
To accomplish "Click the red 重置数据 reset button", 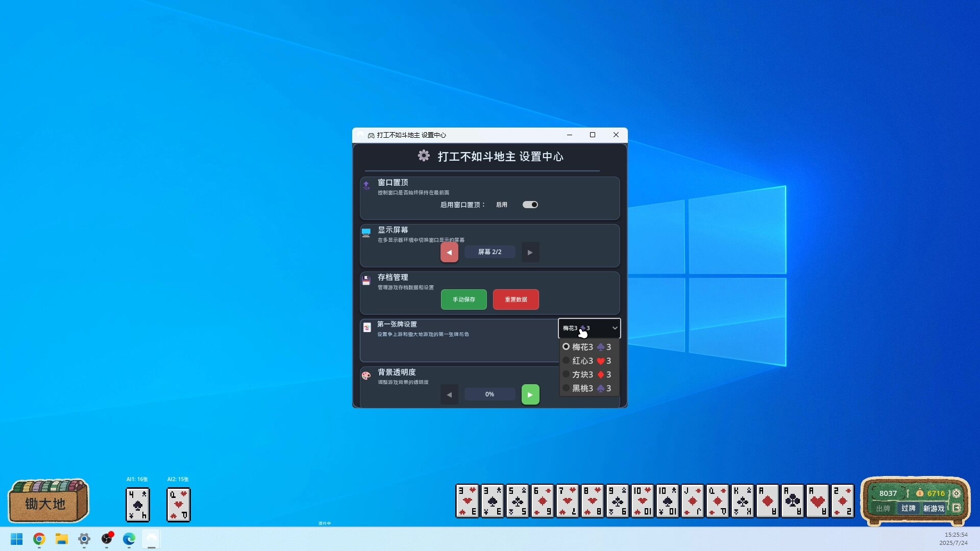I will 516,299.
